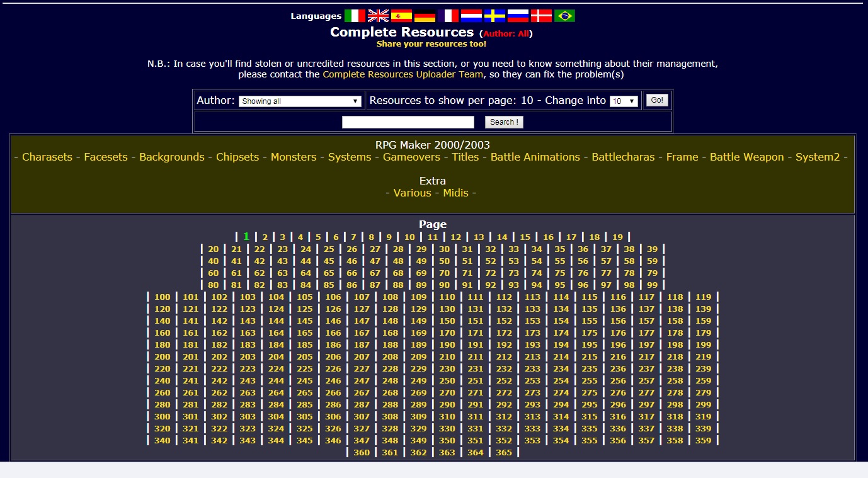The image size is (868, 478).
Task: Open the Midis extra category
Action: click(456, 193)
